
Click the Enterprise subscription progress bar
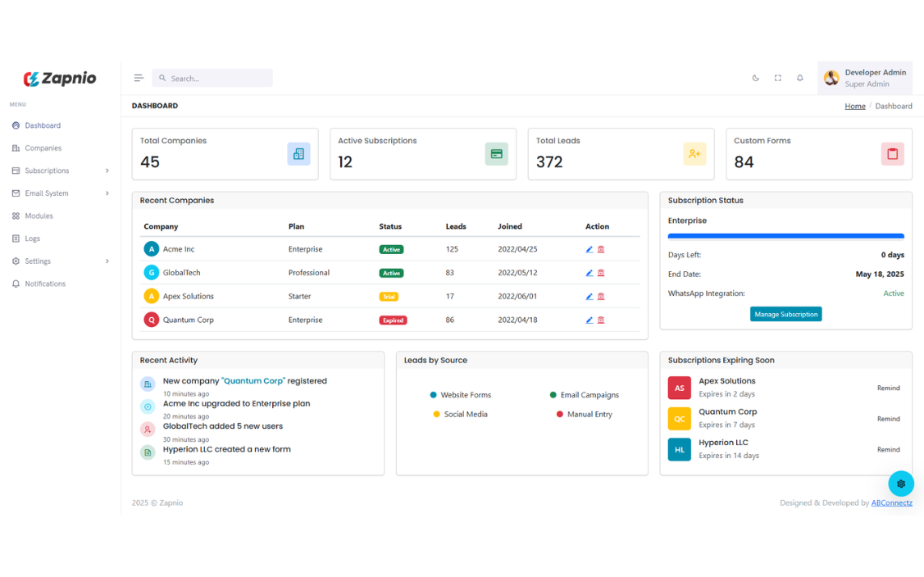[785, 236]
